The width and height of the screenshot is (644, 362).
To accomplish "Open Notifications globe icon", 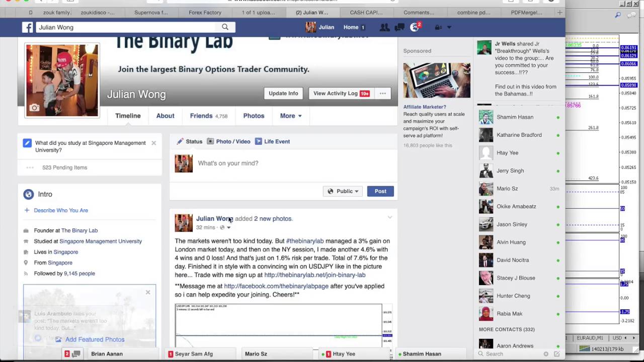I will (x=415, y=27).
